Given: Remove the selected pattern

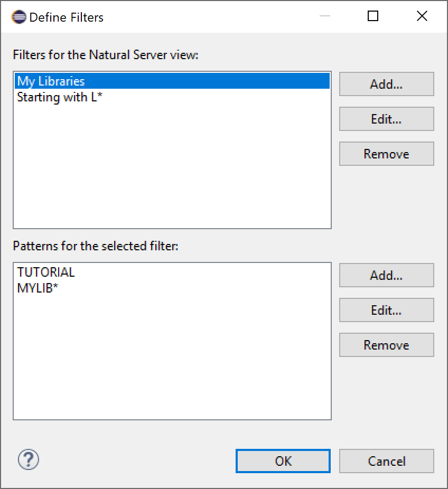Looking at the screenshot, I should coord(386,345).
